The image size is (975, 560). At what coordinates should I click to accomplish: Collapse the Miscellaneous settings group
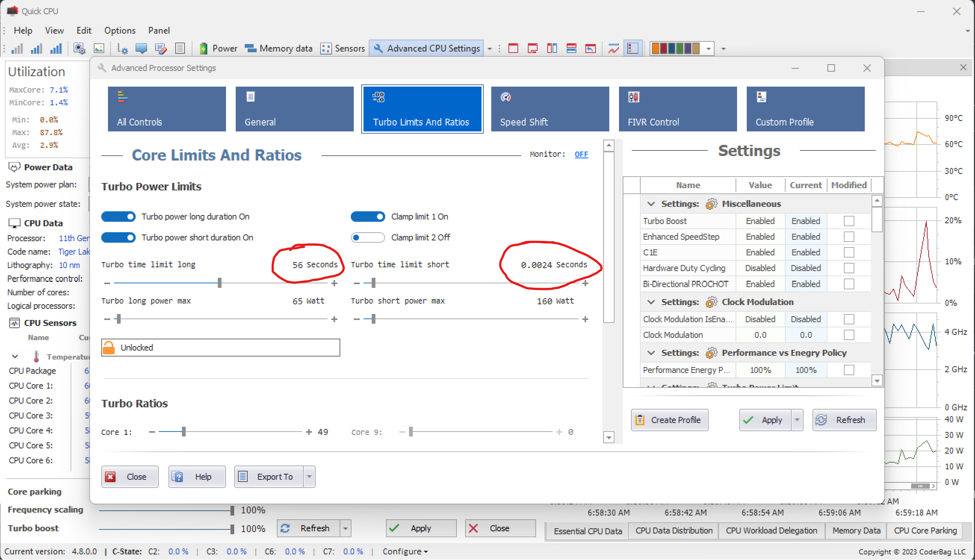(651, 204)
